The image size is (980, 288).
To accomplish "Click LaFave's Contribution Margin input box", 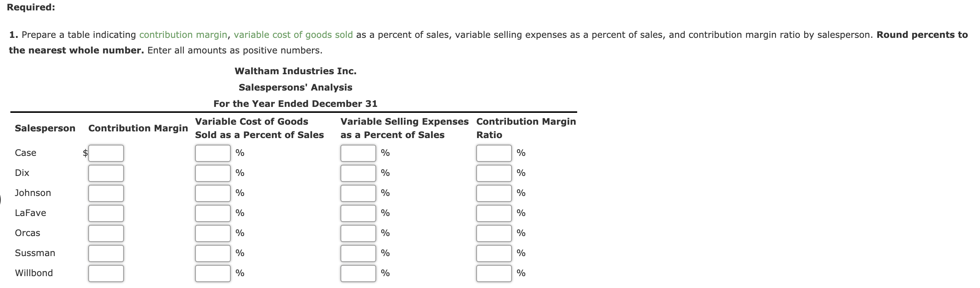I will [106, 213].
